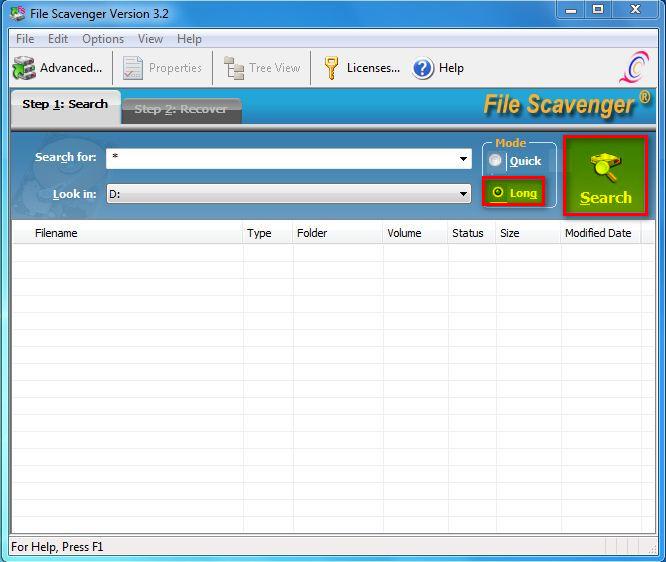This screenshot has height=562, width=666.
Task: Sort by Size column header
Action: tap(528, 233)
